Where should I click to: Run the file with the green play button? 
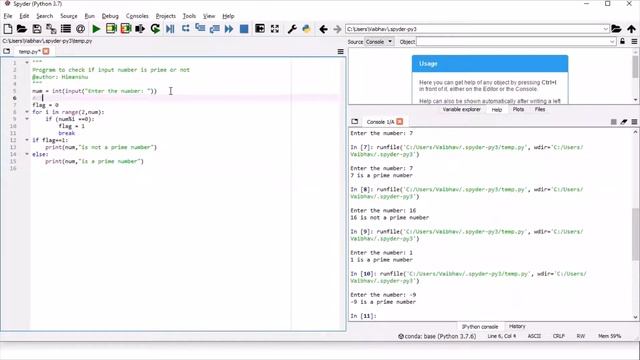(x=96, y=29)
